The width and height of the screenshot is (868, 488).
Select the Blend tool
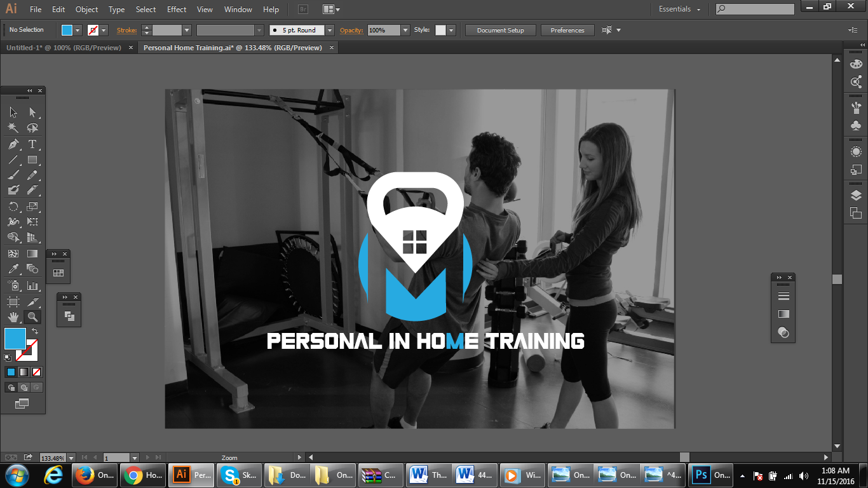click(32, 269)
